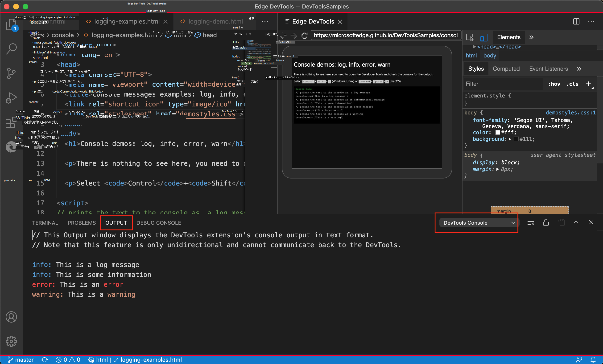Viewport: 603px width, 364px height.
Task: Refresh the page from the DevTools toolbar
Action: point(305,36)
